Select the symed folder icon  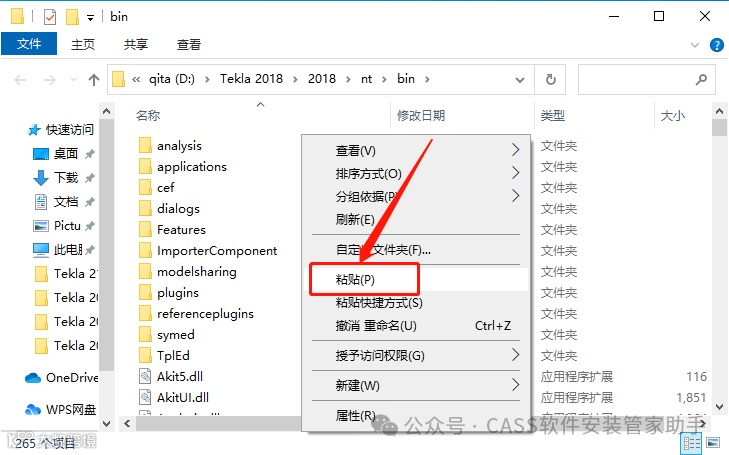coord(146,334)
